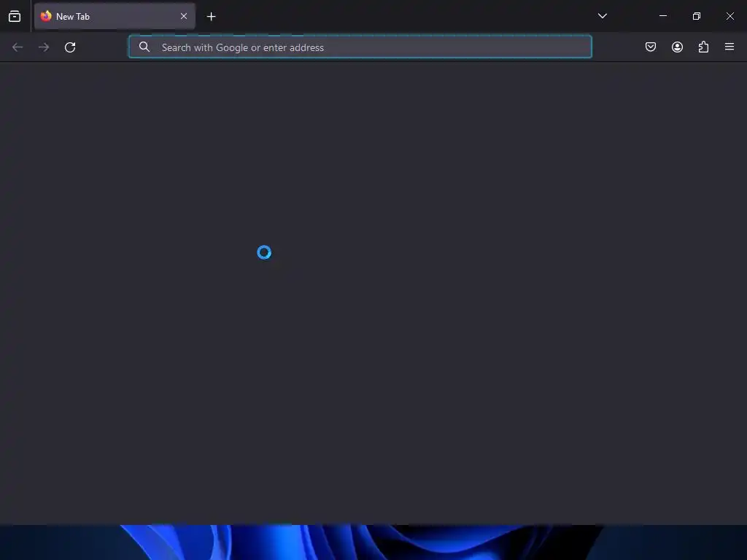Close the Firefox window
Image resolution: width=747 pixels, height=560 pixels.
coord(729,16)
